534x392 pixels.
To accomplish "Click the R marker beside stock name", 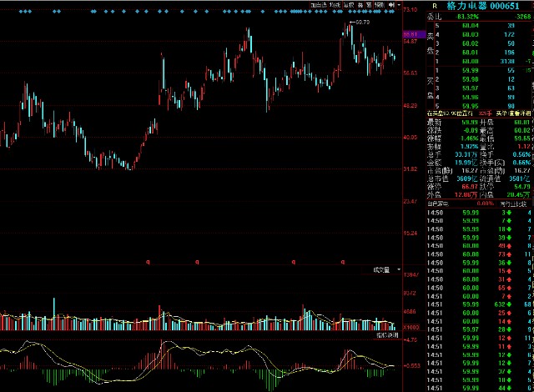I will [433, 5].
